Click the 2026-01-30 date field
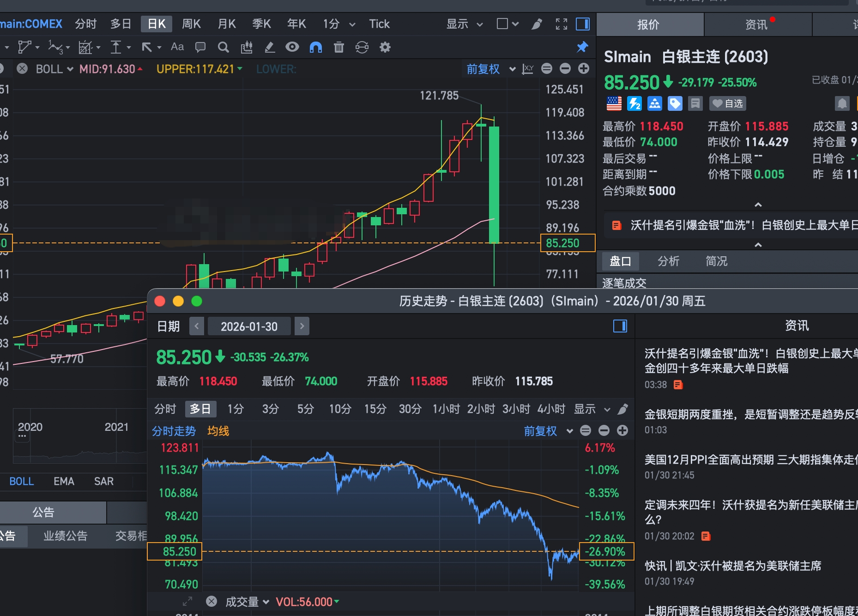 [x=249, y=326]
